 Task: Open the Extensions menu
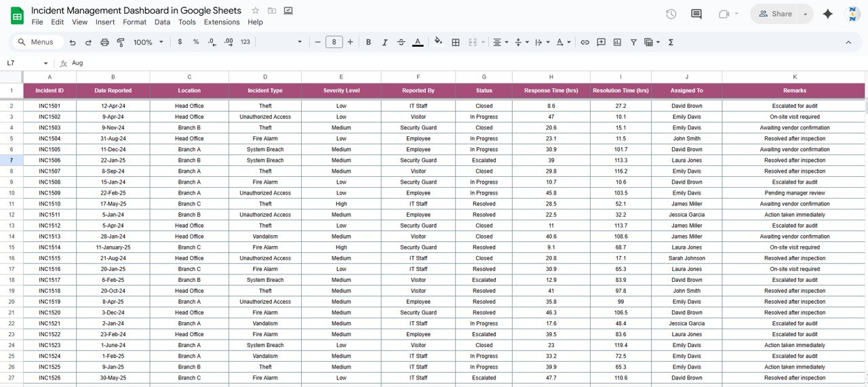pyautogui.click(x=222, y=22)
